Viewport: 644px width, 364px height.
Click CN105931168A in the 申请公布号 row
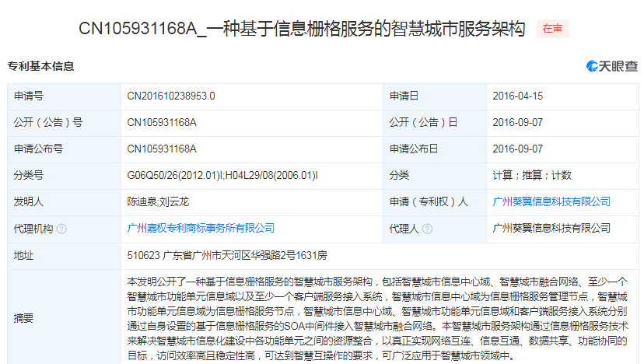point(162,149)
